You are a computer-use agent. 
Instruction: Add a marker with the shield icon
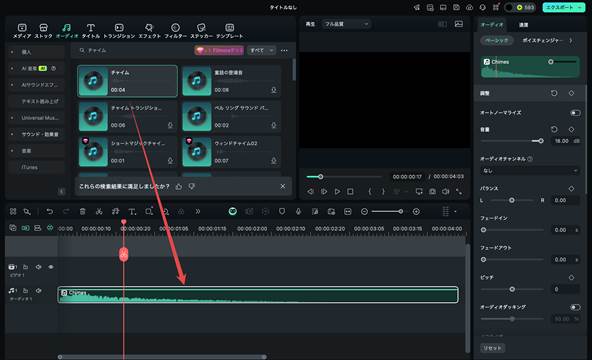point(282,211)
